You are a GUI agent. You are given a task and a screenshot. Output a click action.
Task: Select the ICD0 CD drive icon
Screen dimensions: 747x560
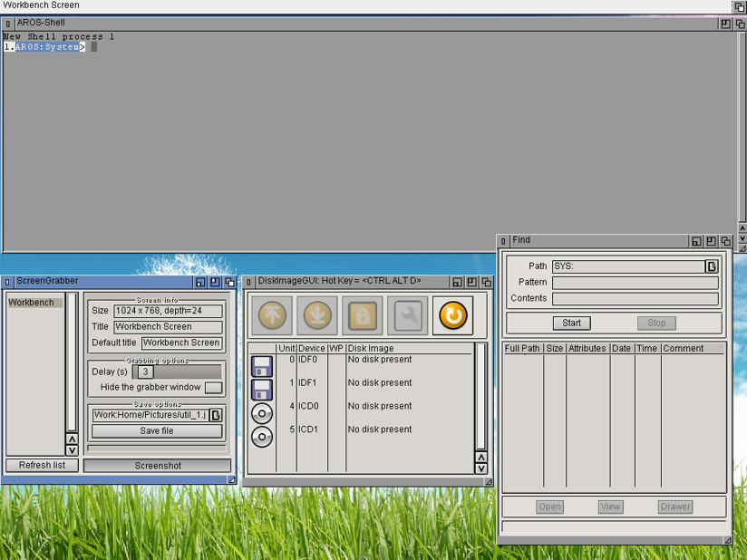tap(262, 413)
